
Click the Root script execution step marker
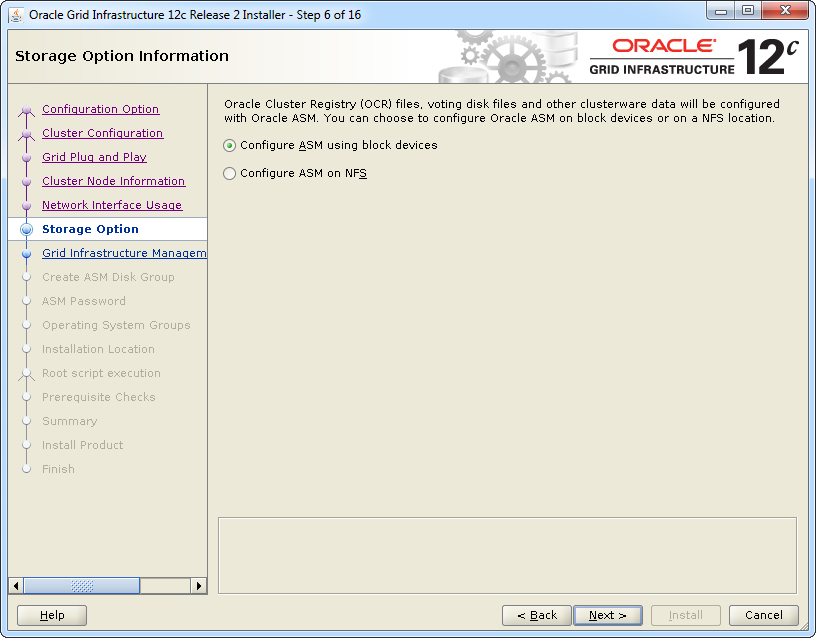(27, 374)
